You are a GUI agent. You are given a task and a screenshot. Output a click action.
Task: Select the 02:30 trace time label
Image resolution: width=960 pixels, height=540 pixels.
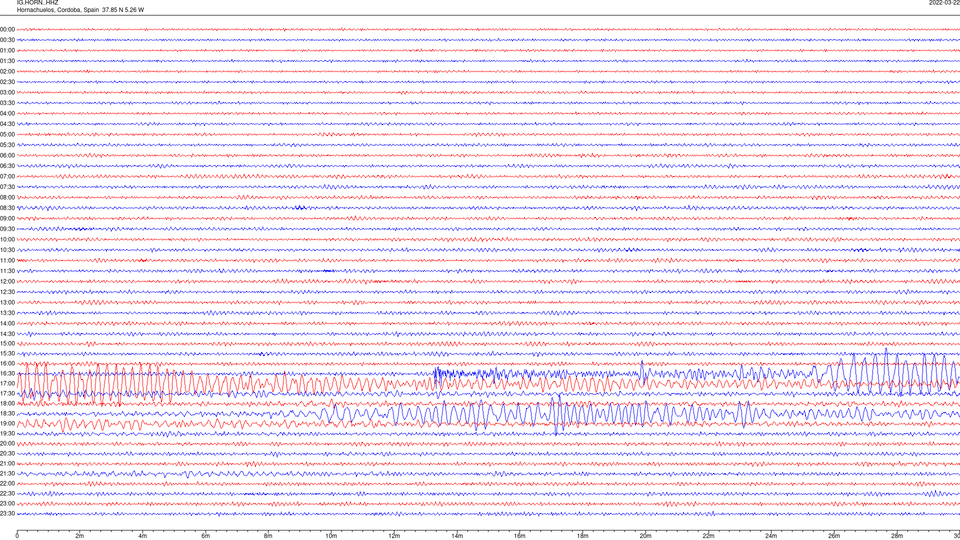point(7,82)
